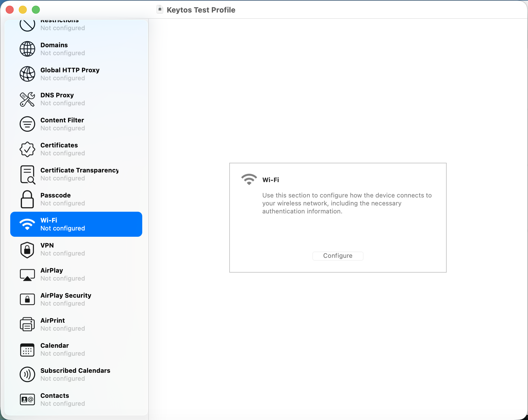The image size is (528, 420).
Task: Click the VPN shield lock icon
Action: pos(27,250)
